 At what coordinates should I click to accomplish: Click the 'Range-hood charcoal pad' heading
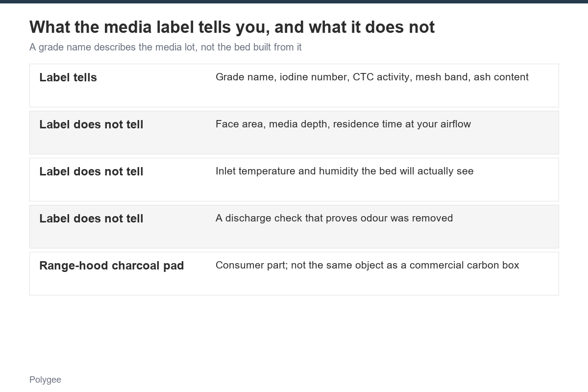point(112,266)
